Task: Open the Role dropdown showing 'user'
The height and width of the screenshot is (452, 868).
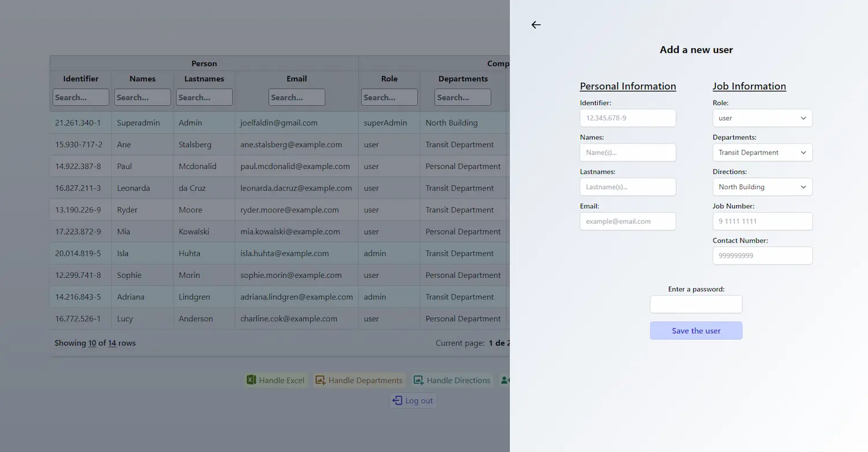Action: click(762, 117)
